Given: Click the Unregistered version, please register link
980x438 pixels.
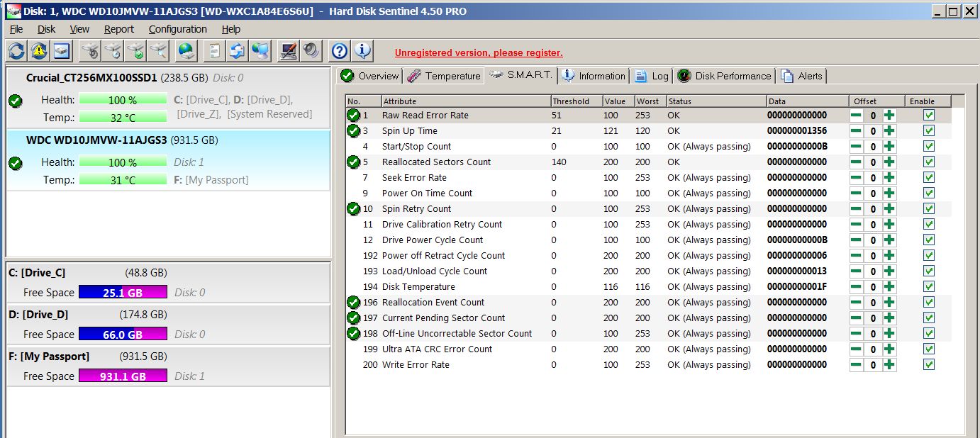Looking at the screenshot, I should pos(479,52).
